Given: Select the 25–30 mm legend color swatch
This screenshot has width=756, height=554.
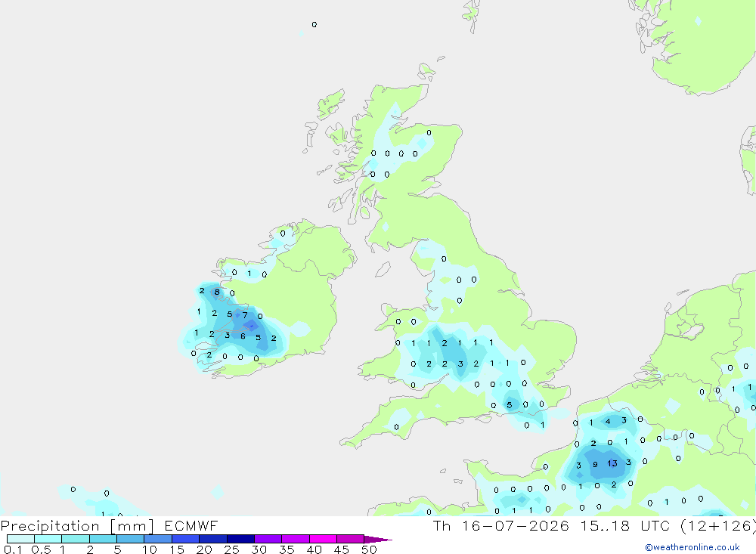Looking at the screenshot, I should tap(240, 539).
